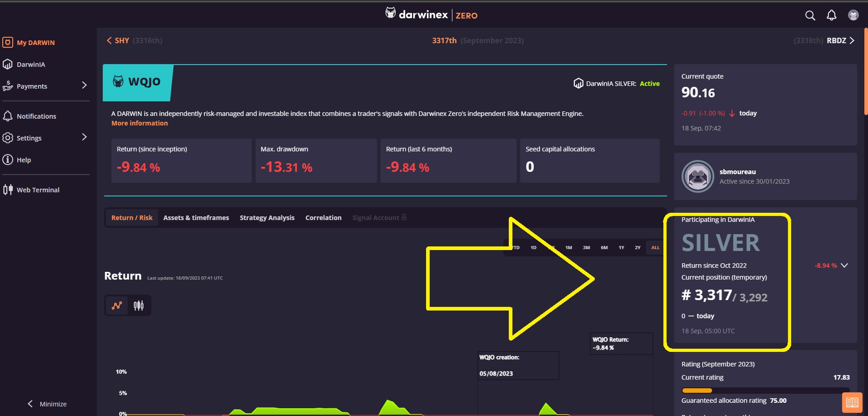Click the Web Terminal sidebar icon
Screen dimensions: 868x416
[x=8, y=190]
